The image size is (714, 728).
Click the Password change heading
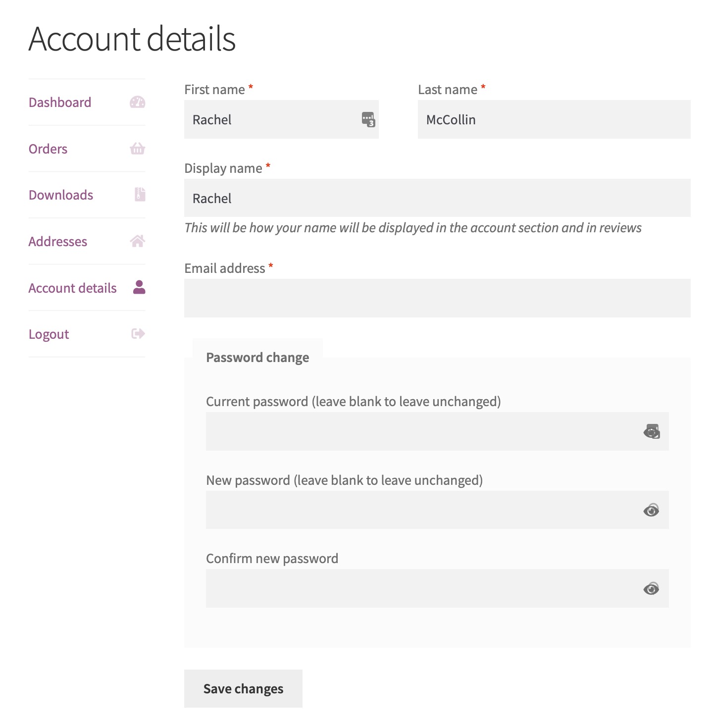(x=257, y=358)
